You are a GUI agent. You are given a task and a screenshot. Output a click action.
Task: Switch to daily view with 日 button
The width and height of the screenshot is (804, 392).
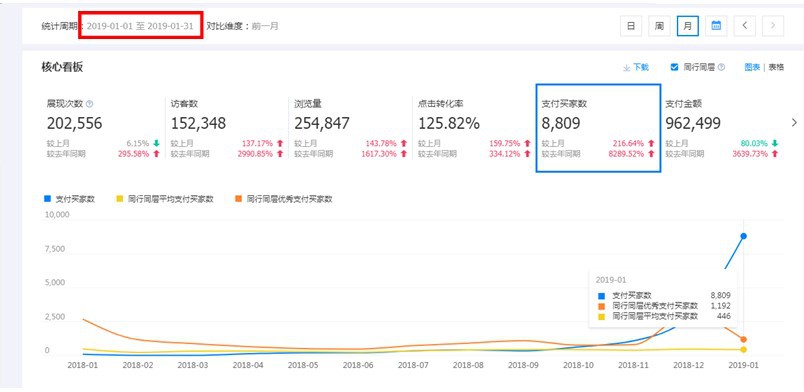coord(631,26)
